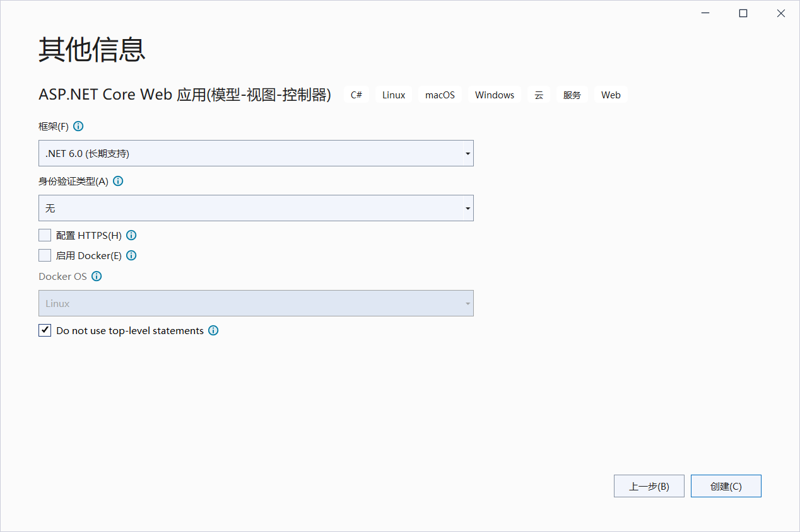Maximize the dialog window
The height and width of the screenshot is (532, 800).
coord(743,13)
